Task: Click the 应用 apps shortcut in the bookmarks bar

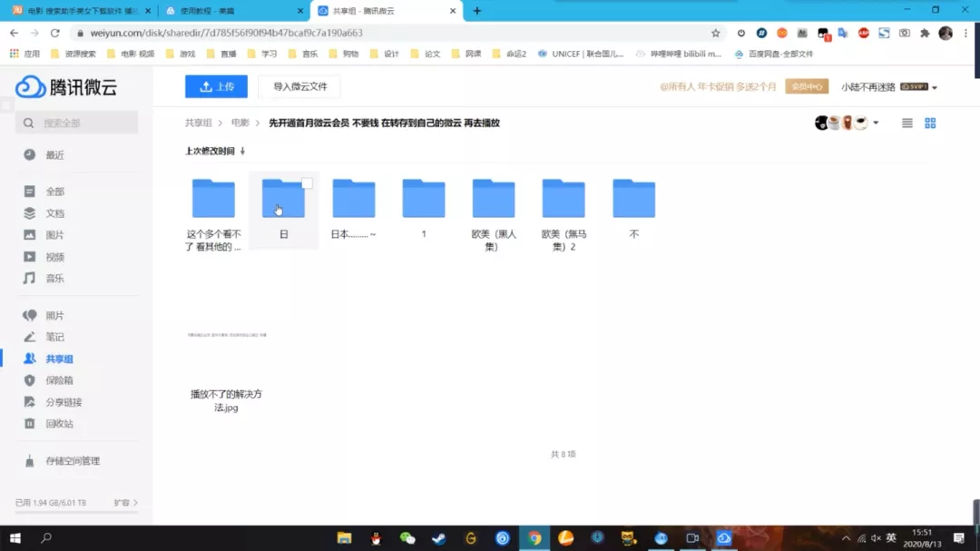Action: click(x=25, y=54)
